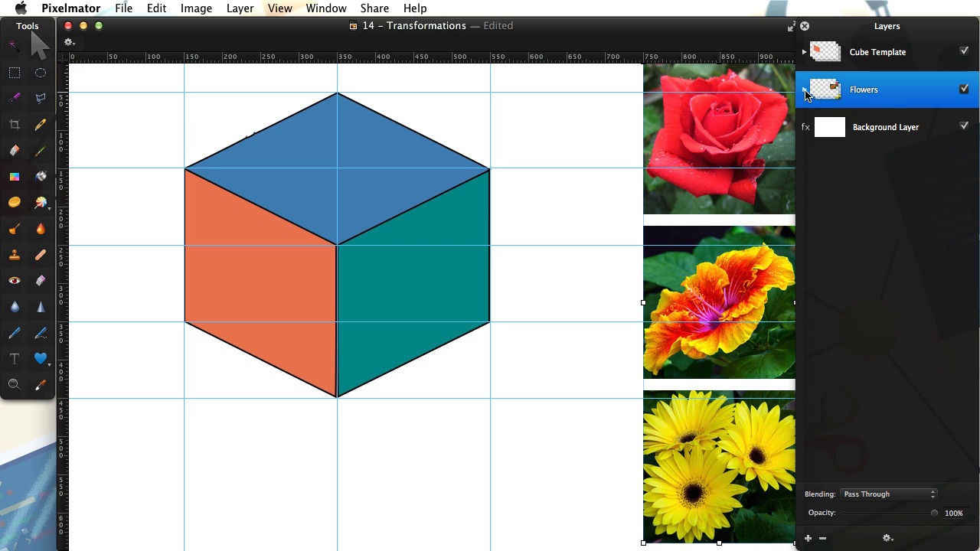Open the Image menu

[x=196, y=8]
